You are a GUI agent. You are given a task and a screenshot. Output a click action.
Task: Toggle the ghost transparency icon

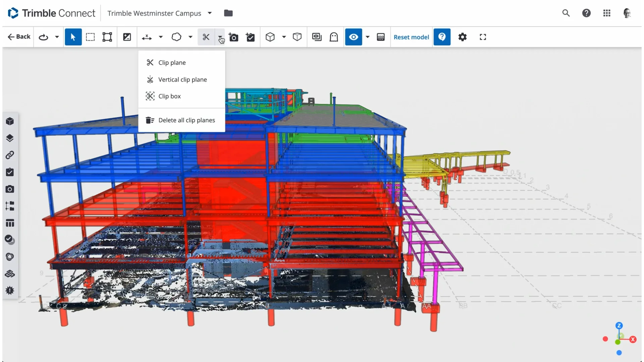pyautogui.click(x=333, y=37)
